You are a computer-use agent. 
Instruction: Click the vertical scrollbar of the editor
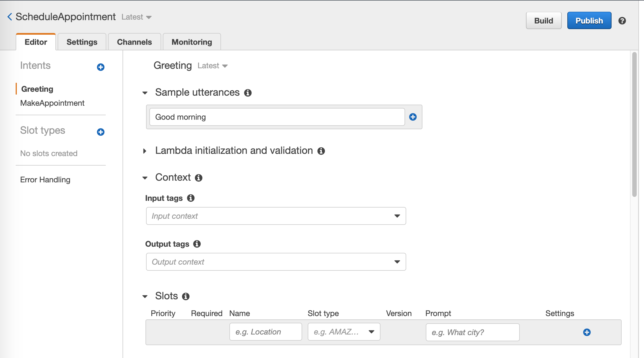click(x=634, y=124)
